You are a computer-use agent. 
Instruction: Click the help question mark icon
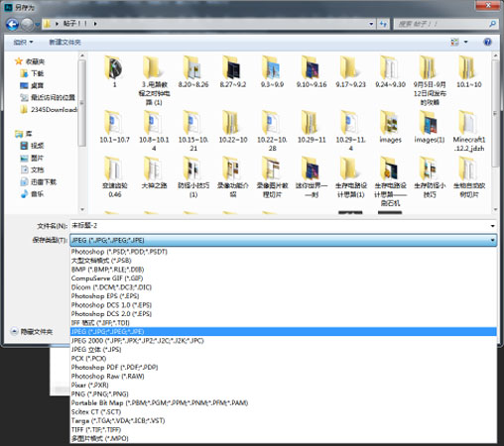tap(487, 42)
